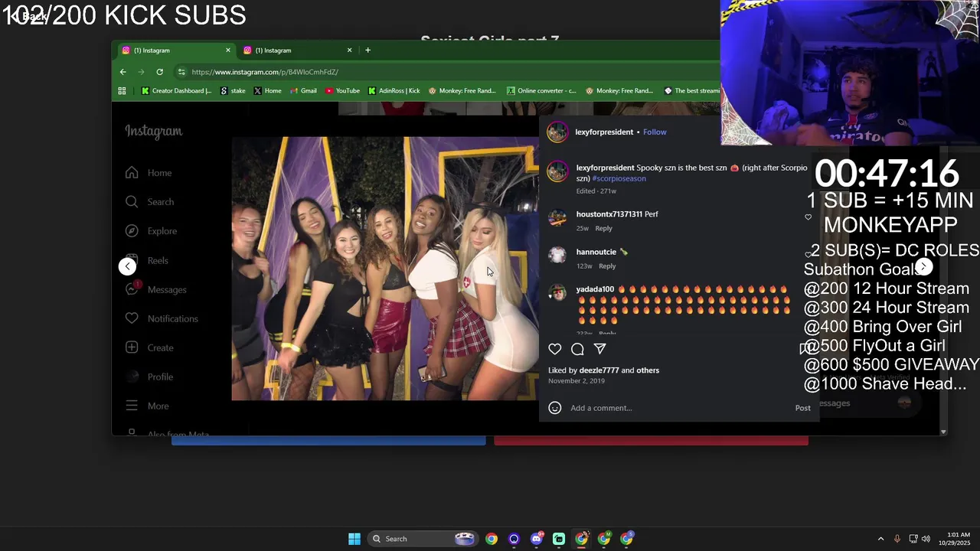Open the Gmail bookmark

click(x=303, y=91)
